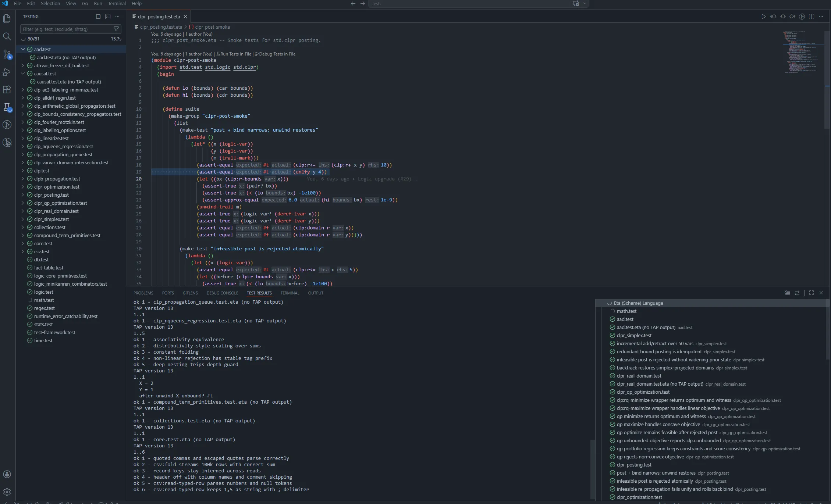
Task: Switch to the PROBLEMS panel tab
Action: (143, 293)
